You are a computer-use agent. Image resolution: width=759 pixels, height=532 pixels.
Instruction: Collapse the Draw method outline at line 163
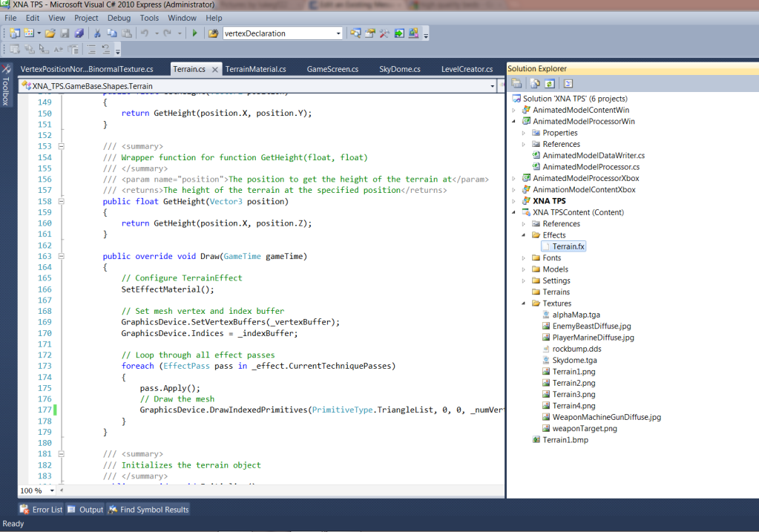point(62,256)
